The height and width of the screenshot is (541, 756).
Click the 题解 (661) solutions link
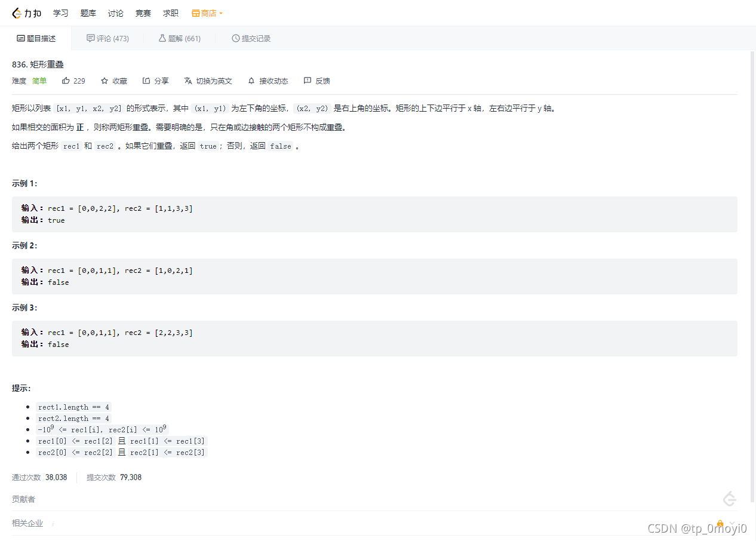click(x=180, y=38)
